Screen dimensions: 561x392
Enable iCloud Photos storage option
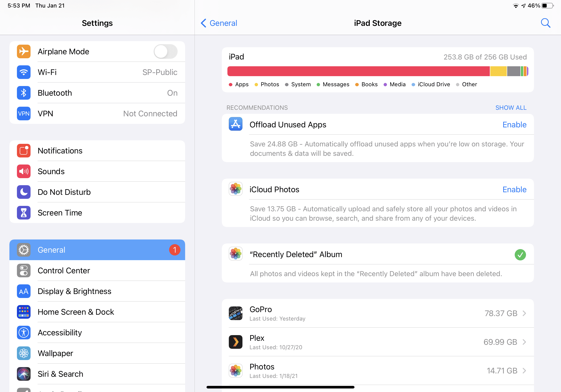click(x=514, y=189)
